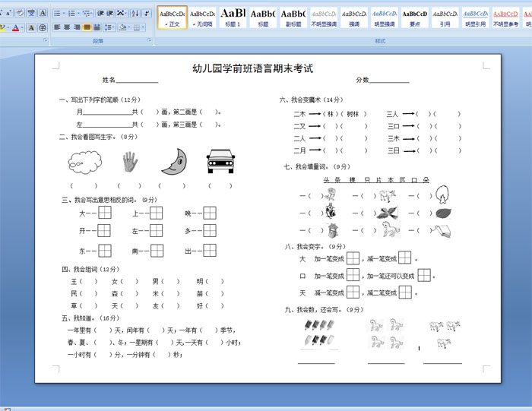Screen dimensions: 532x411
Task: Toggle Distributed alignment
Action: (97, 27)
